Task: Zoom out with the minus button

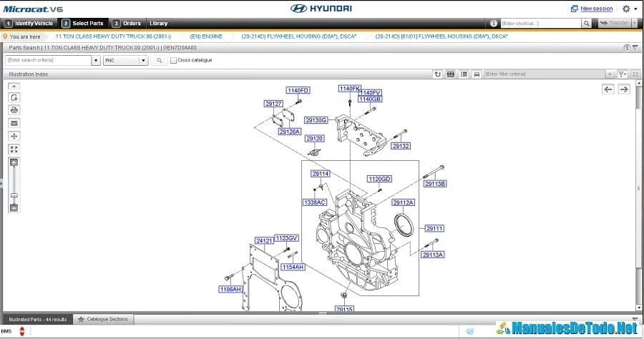Action: pos(14,208)
